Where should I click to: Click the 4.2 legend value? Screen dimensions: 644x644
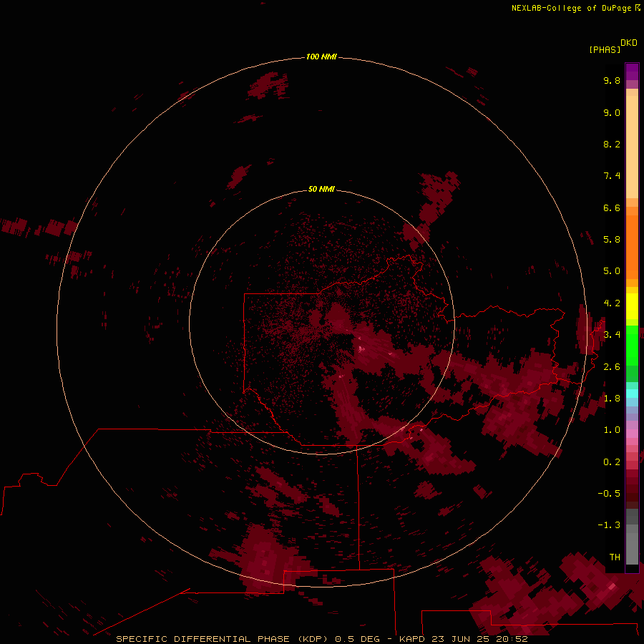point(612,303)
